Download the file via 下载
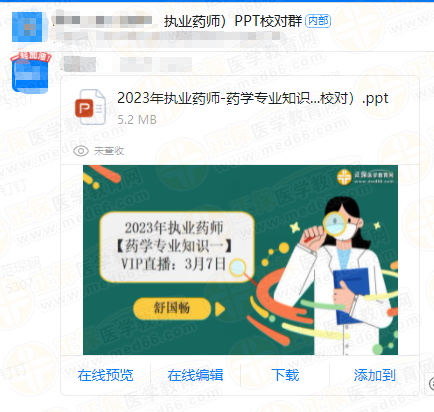Screen dimensions: 434x412 pos(285,375)
